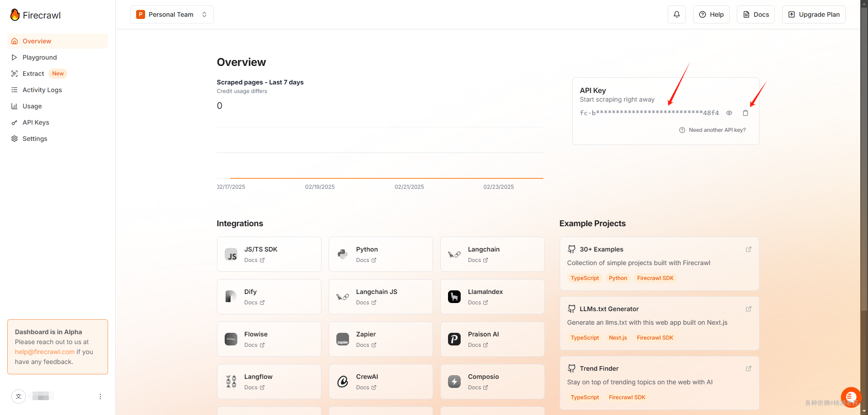Open the orange chat support widget
The height and width of the screenshot is (415, 868).
coord(851,397)
